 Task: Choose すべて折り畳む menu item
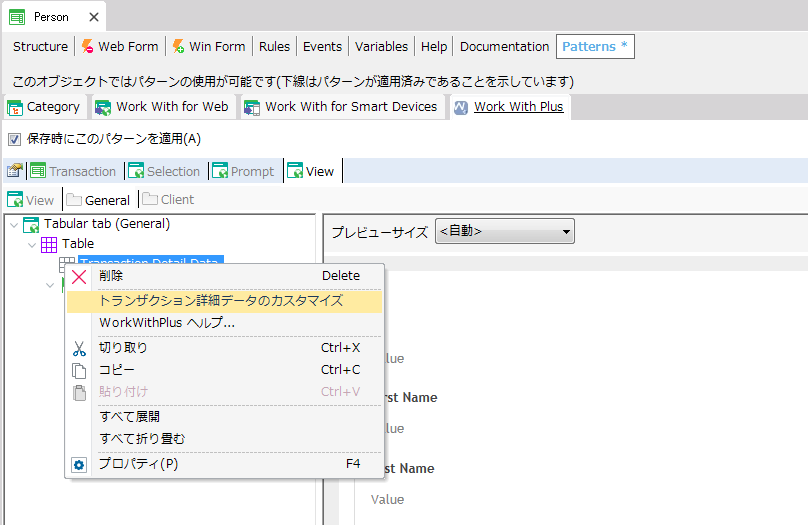tap(225, 438)
